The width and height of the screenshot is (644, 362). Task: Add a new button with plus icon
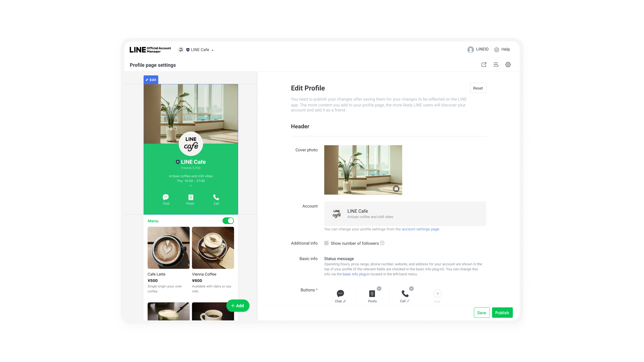click(x=437, y=294)
